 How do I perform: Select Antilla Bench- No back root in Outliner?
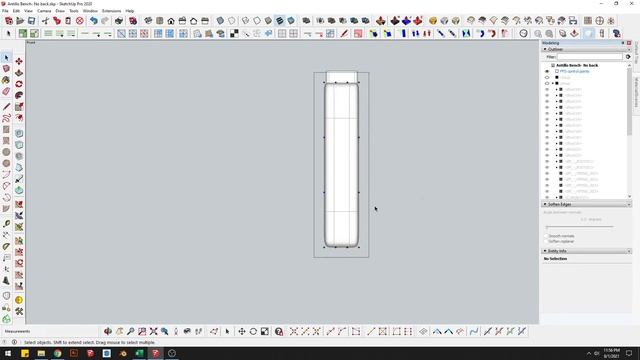coord(577,65)
